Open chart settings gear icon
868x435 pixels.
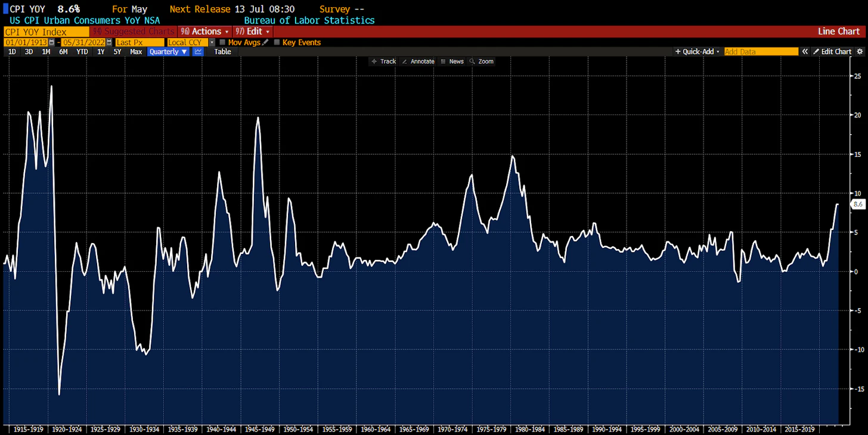[x=860, y=52]
